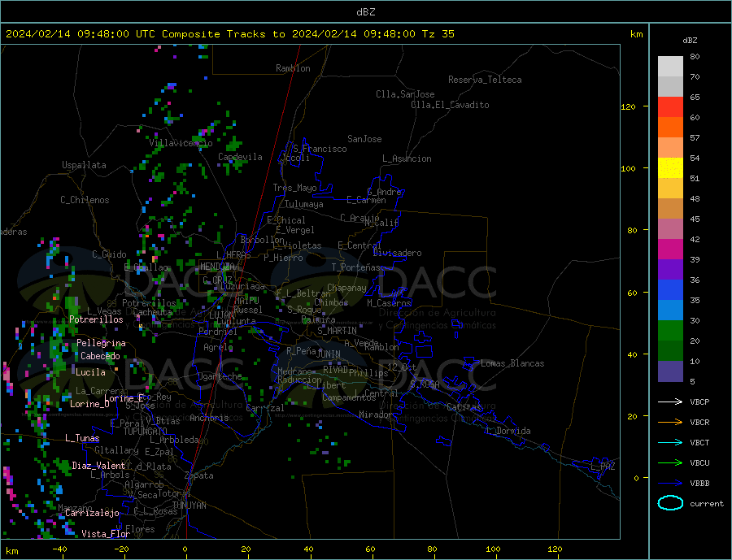This screenshot has height=560, width=732.
Task: Click the purple 36-39 dBZ swatch
Action: 670,270
